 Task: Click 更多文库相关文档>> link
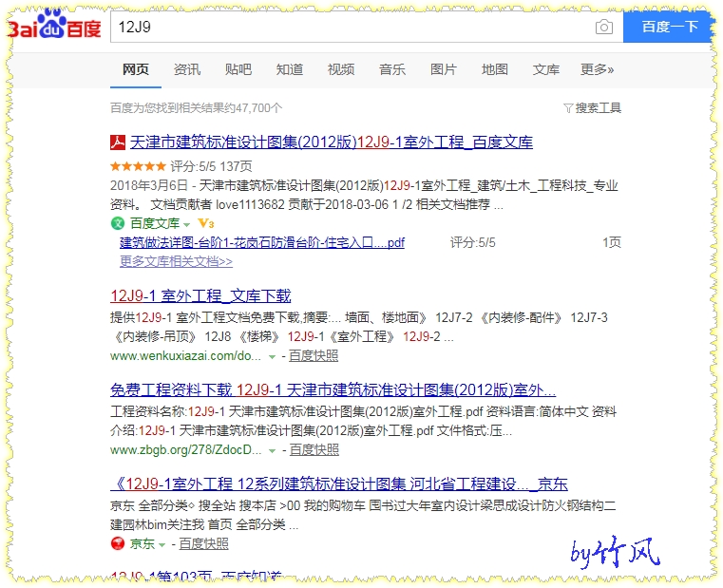coord(176,261)
